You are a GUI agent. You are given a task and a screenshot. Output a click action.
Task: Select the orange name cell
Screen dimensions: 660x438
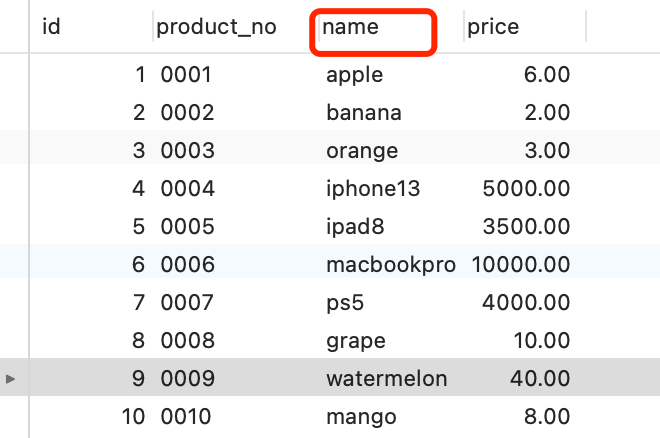pos(362,151)
